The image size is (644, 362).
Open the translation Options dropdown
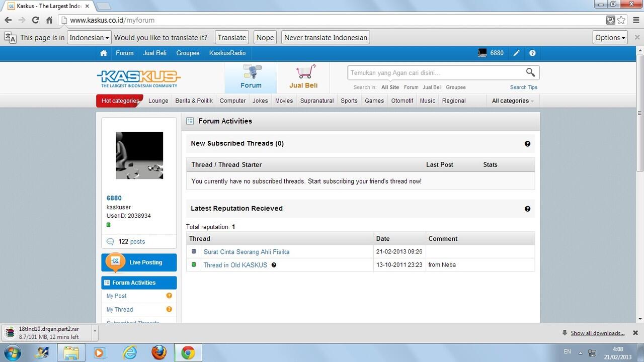coord(610,37)
